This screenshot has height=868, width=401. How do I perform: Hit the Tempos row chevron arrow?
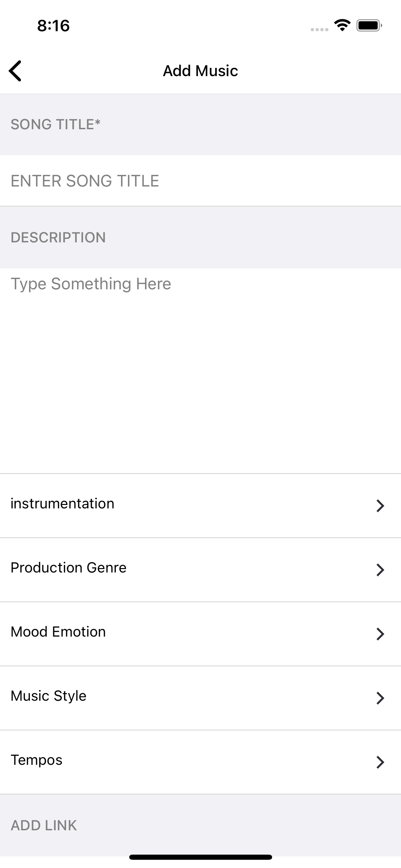click(380, 762)
